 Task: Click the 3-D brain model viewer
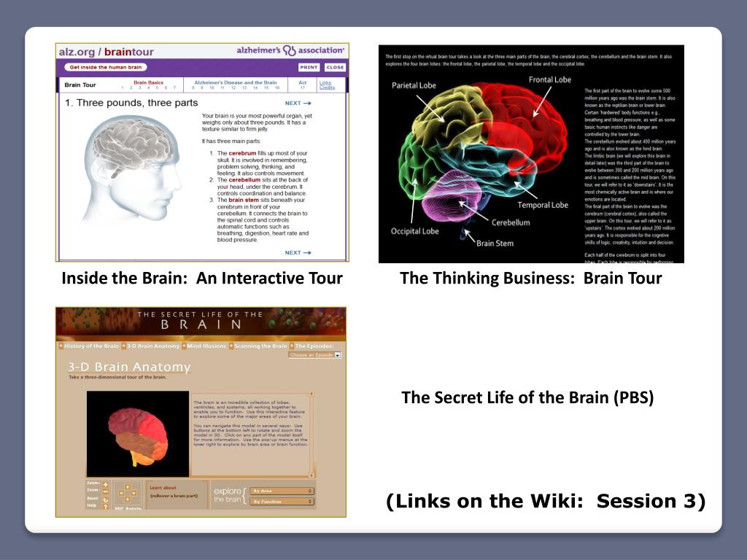[138, 434]
